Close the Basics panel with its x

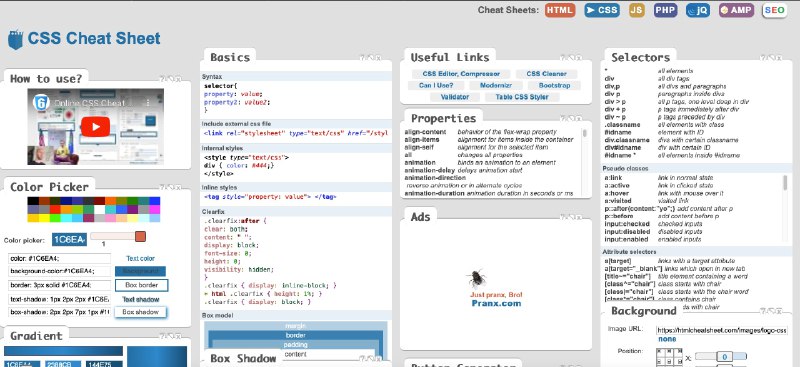tap(378, 58)
